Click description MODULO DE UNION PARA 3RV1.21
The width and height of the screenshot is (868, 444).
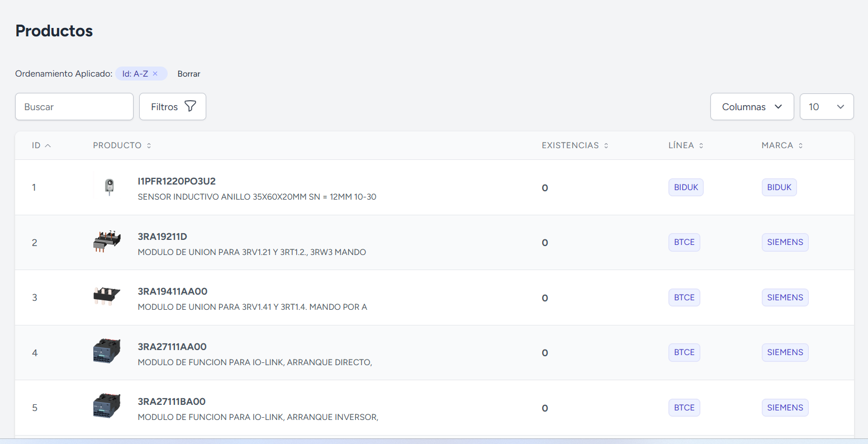pos(252,252)
